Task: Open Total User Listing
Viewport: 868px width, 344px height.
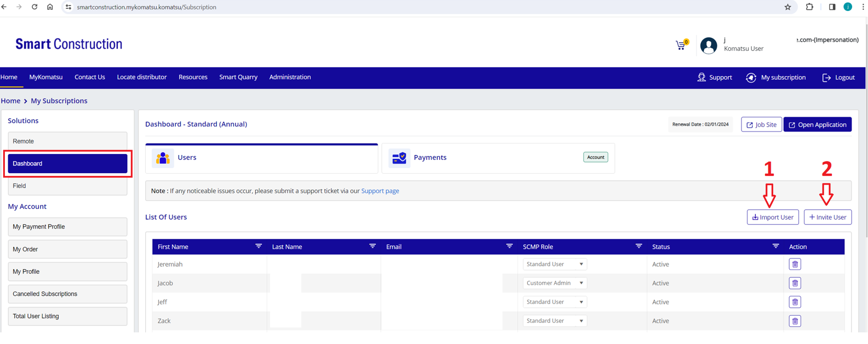Action: (67, 317)
